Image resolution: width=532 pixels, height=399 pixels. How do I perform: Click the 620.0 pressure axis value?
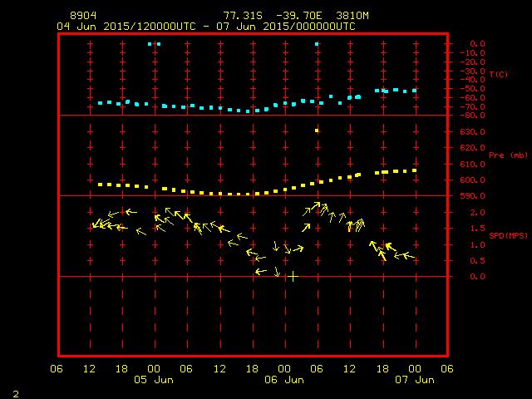(473, 148)
